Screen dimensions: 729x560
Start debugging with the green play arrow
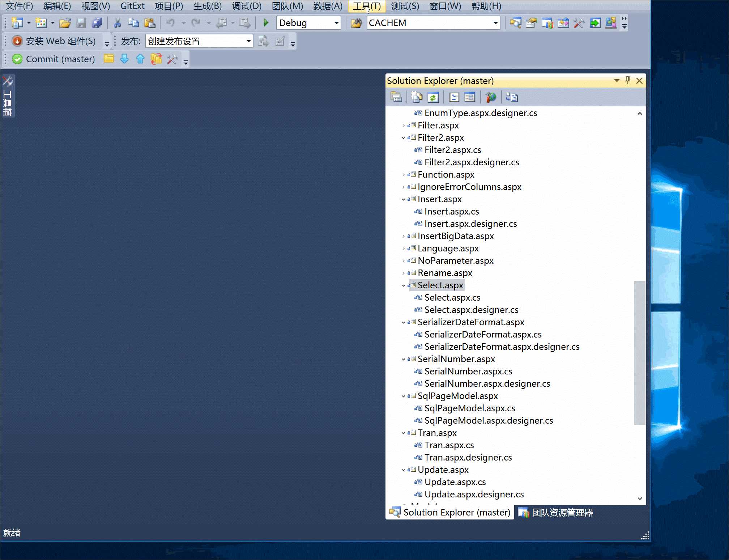click(266, 23)
